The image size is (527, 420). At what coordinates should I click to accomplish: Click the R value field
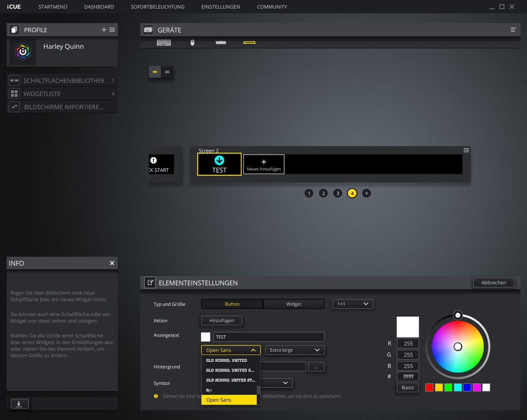coord(408,344)
